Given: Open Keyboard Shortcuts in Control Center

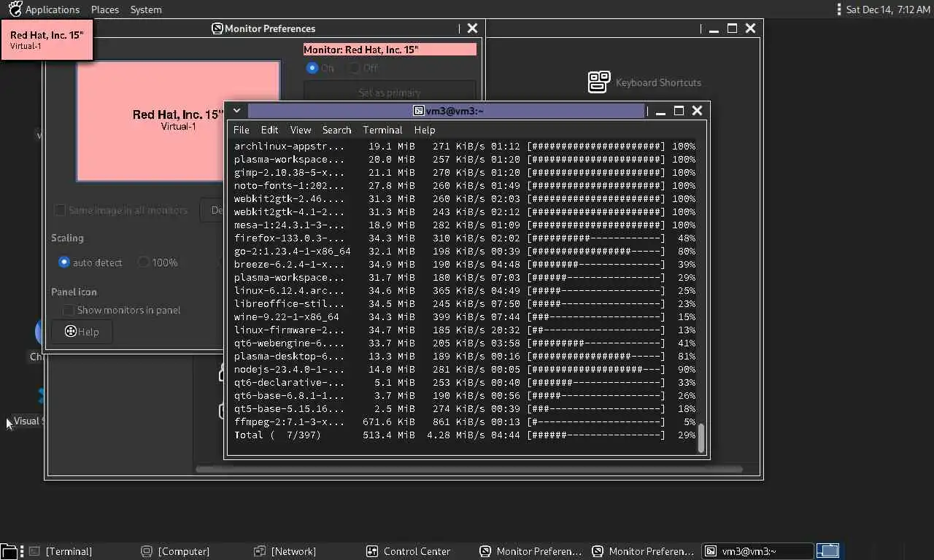Looking at the screenshot, I should coord(658,82).
